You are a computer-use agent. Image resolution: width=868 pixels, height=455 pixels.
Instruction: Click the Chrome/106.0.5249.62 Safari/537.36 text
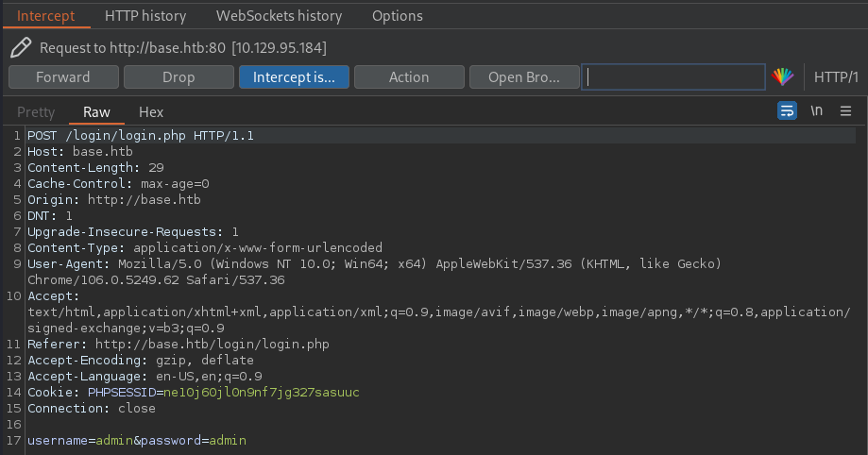coord(156,280)
